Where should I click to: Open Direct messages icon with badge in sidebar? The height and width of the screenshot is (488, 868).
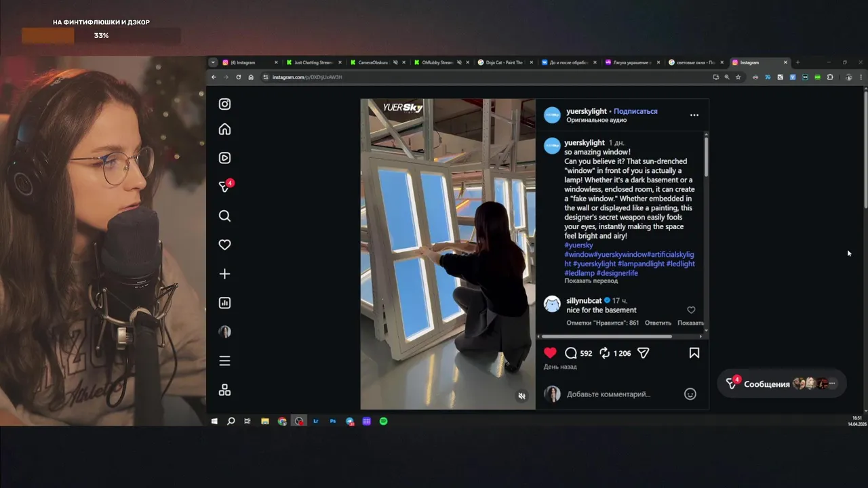(225, 186)
